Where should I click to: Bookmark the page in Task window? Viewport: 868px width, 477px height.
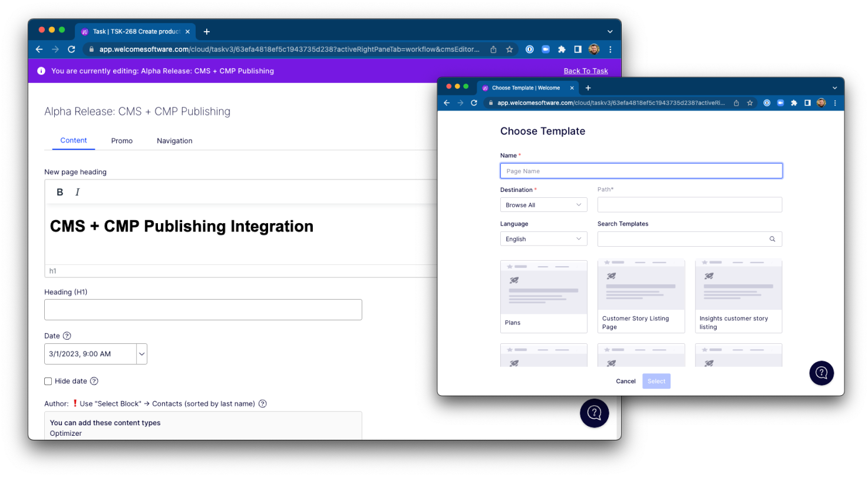click(x=509, y=49)
